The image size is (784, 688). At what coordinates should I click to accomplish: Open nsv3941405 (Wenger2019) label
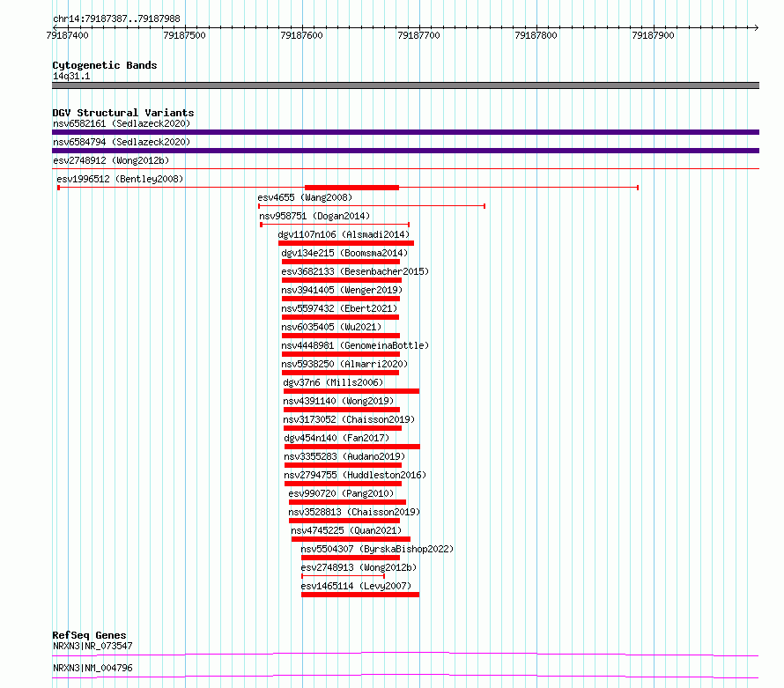pos(342,290)
